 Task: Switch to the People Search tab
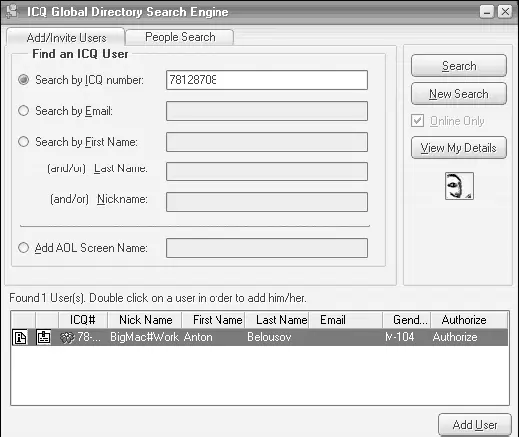(x=180, y=37)
